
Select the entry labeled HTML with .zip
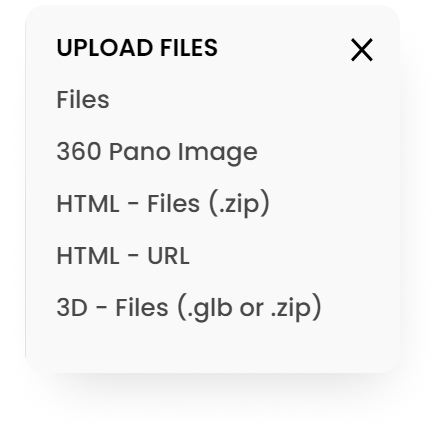click(163, 204)
